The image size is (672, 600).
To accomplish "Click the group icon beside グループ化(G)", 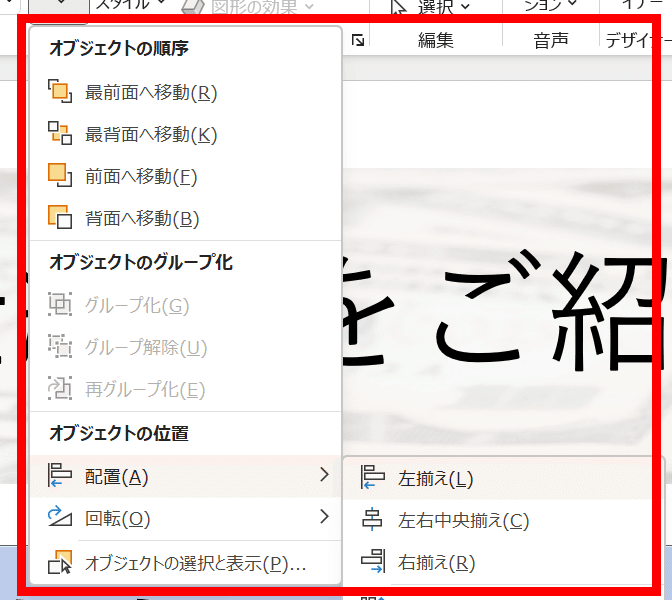I will point(60,304).
